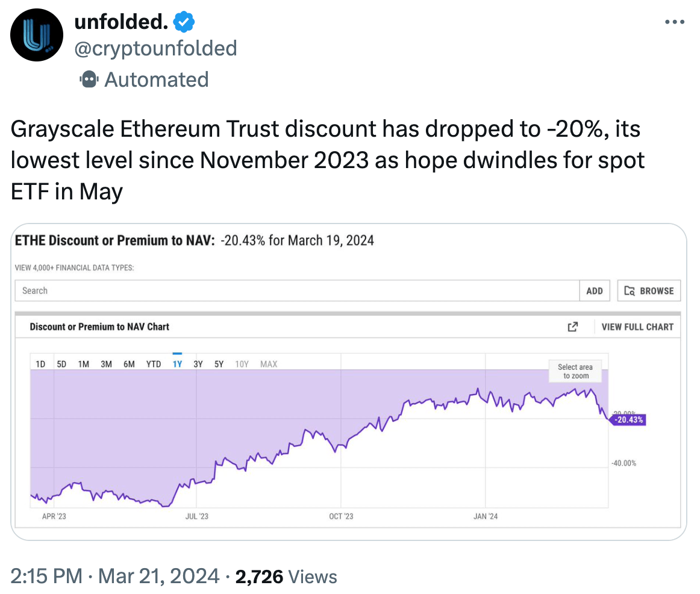Click the robot Automated account icon

[89, 79]
